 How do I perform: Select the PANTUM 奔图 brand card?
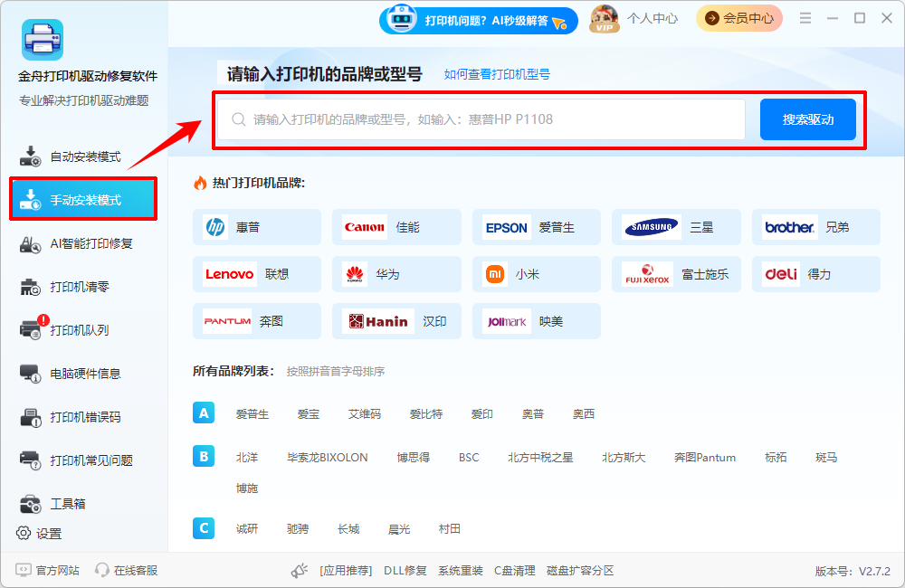257,321
